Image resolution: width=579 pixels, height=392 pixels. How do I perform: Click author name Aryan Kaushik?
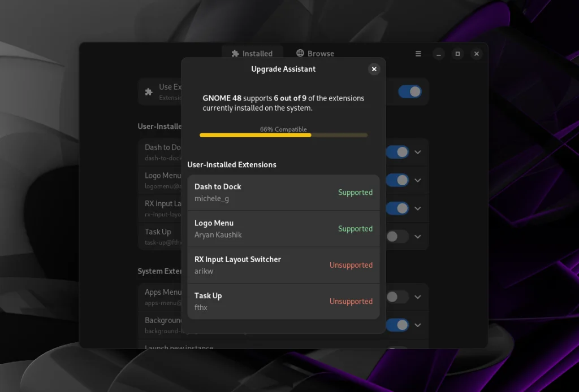coord(218,235)
